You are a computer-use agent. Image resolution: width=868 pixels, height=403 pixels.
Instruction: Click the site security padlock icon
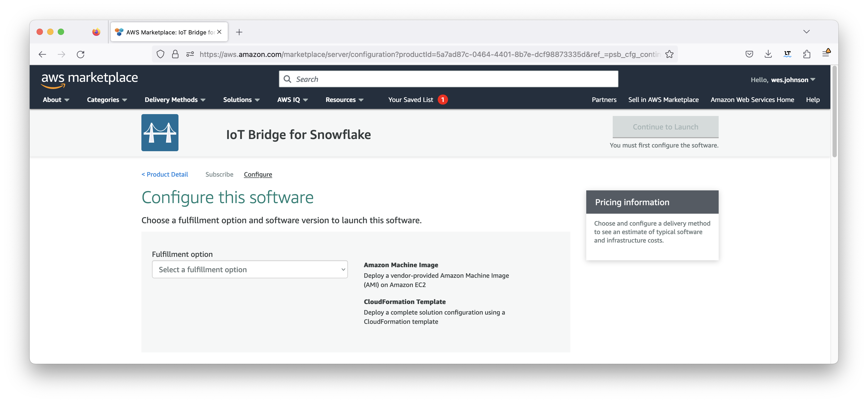point(175,54)
